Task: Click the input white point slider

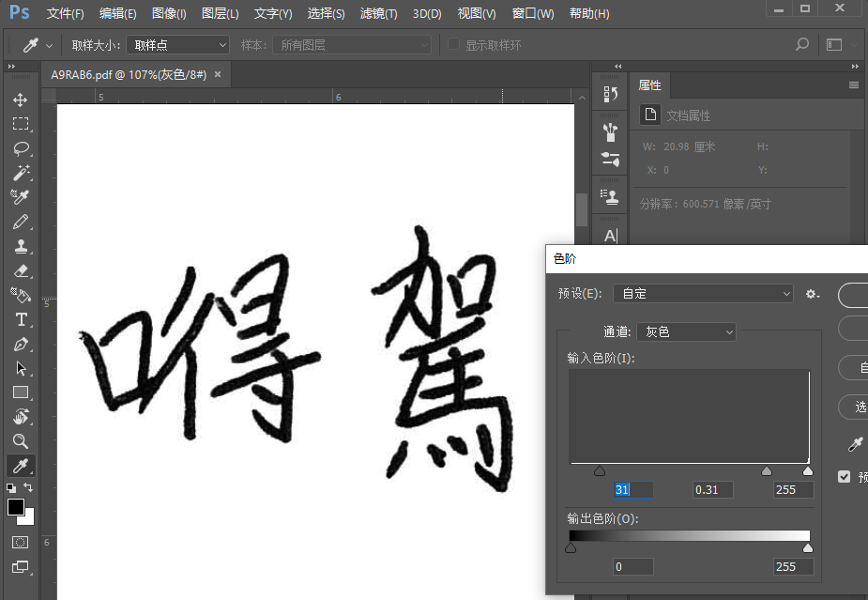Action: (808, 471)
